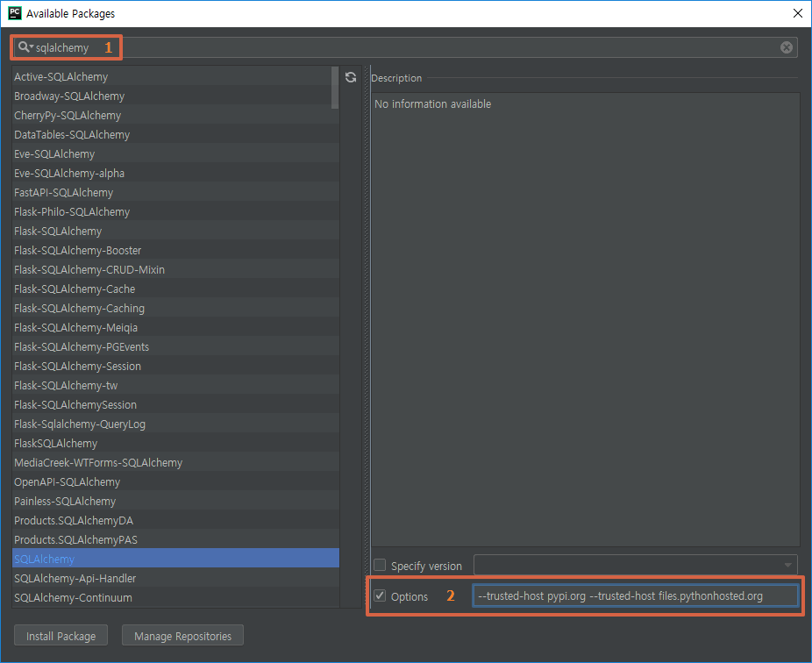
Task: Close the Available Packages dialog
Action: pos(797,13)
